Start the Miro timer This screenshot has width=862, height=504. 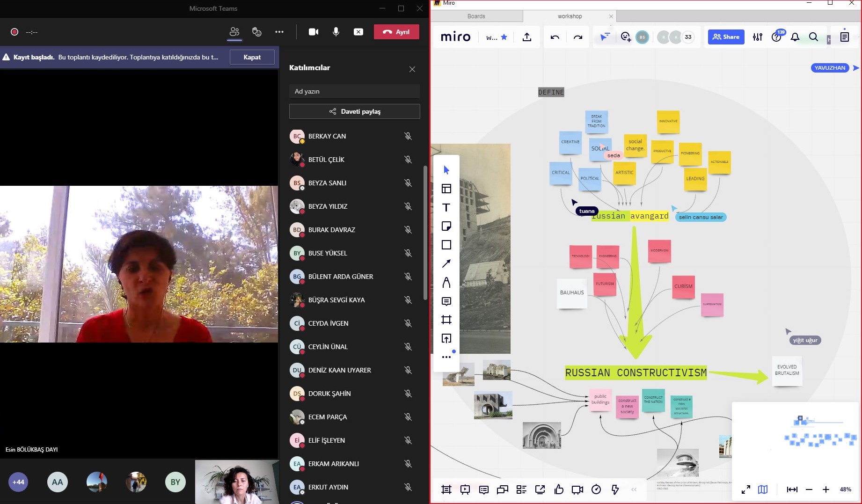click(596, 489)
